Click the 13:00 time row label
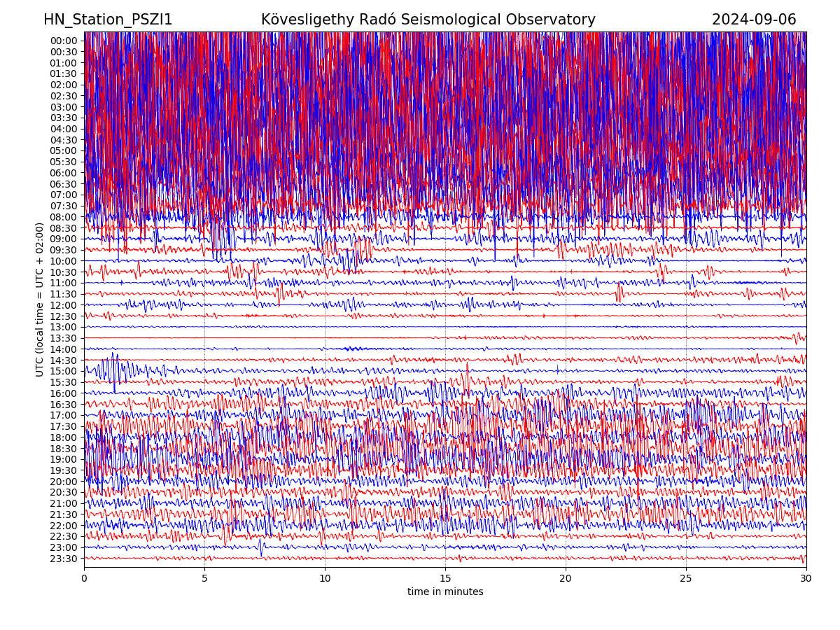The image size is (840, 630). click(x=64, y=327)
